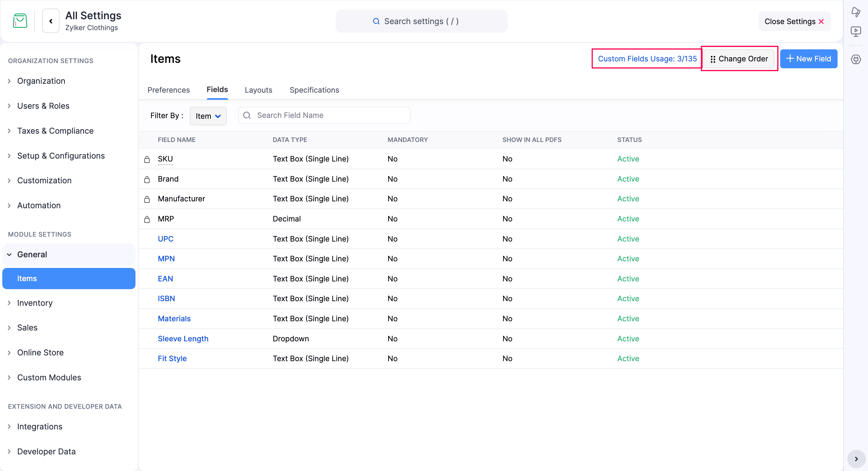Click Active status in the UPC row
Image resolution: width=868 pixels, height=471 pixels.
coord(628,239)
